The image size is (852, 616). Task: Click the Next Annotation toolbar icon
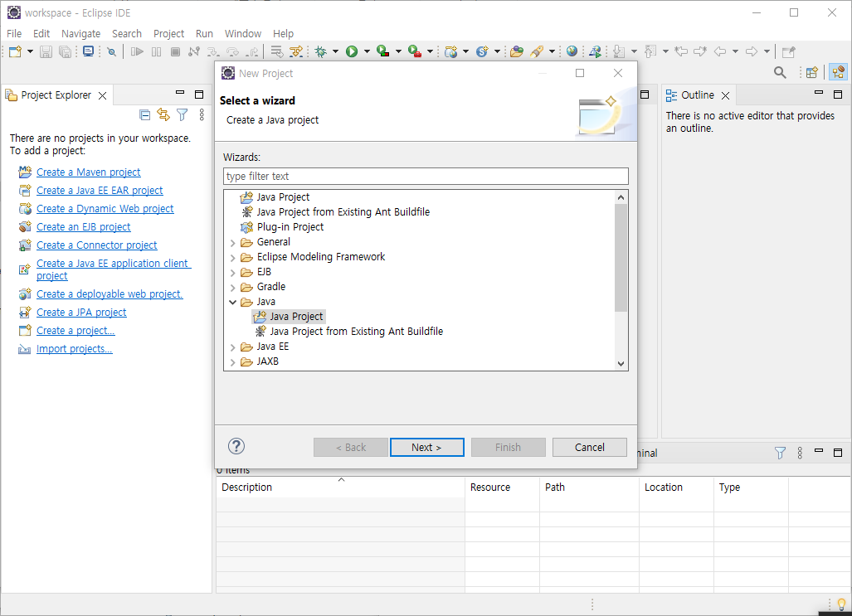tap(619, 51)
